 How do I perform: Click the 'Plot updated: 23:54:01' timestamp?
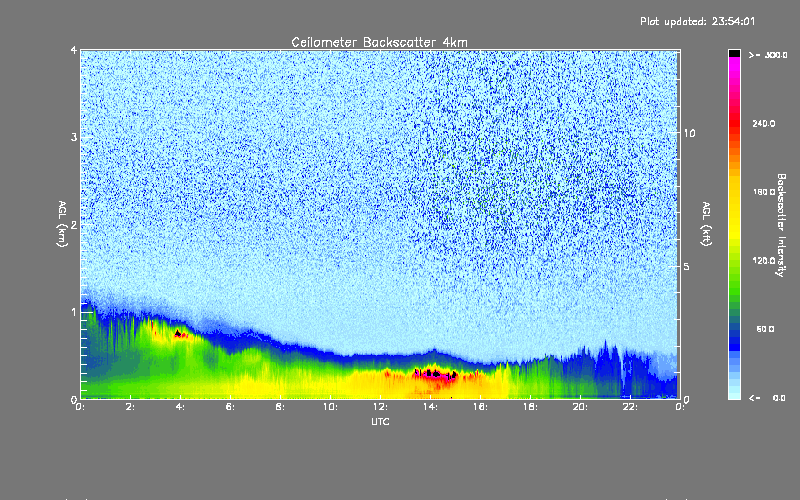click(x=697, y=21)
